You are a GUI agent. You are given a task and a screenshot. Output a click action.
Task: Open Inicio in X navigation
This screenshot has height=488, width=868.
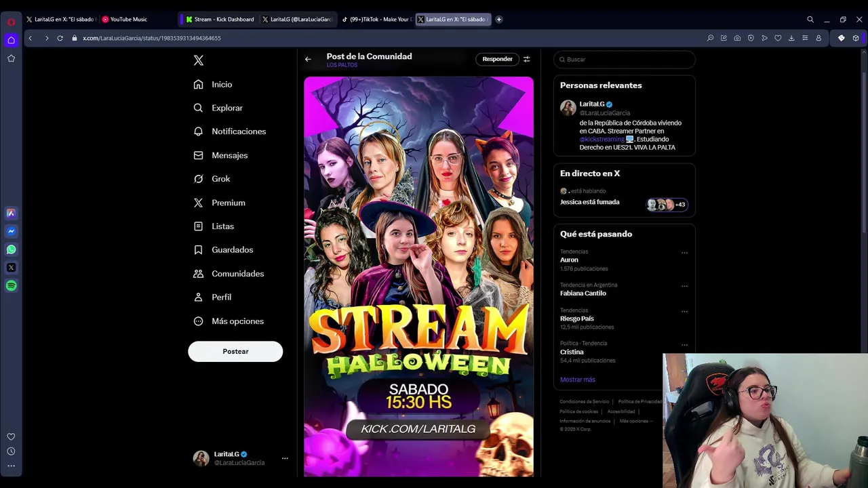pyautogui.click(x=213, y=84)
